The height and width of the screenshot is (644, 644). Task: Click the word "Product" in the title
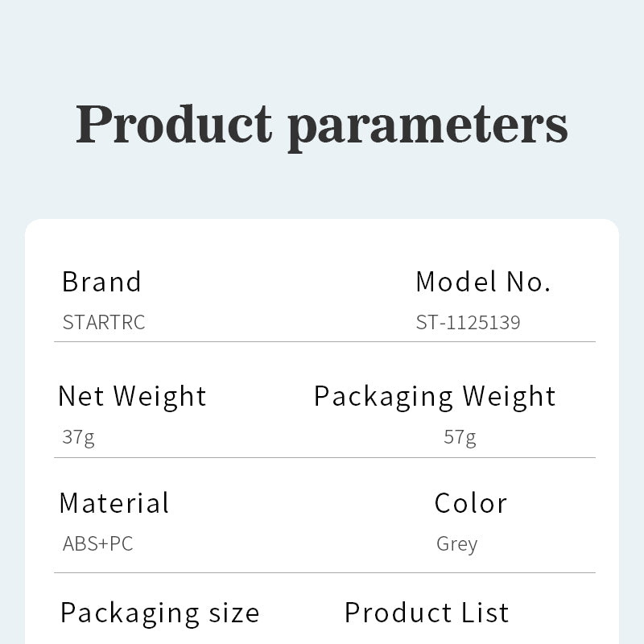(x=174, y=125)
